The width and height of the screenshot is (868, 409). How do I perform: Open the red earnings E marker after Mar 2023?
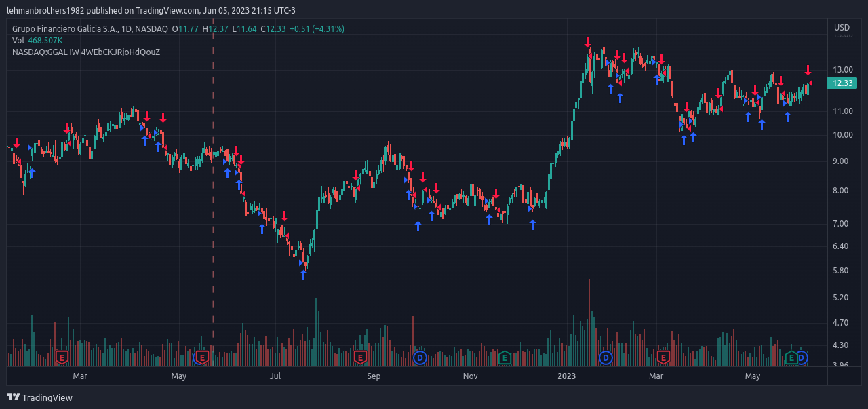point(663,357)
